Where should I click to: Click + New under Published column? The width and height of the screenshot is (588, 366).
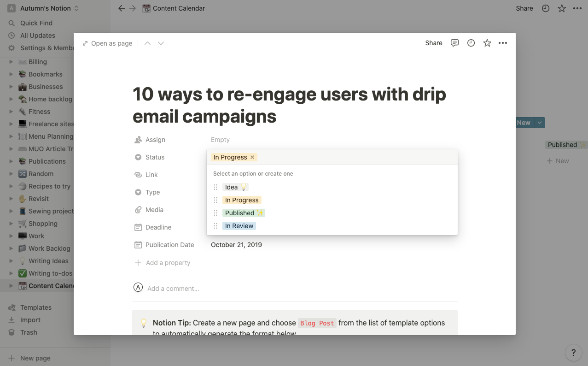coord(558,161)
